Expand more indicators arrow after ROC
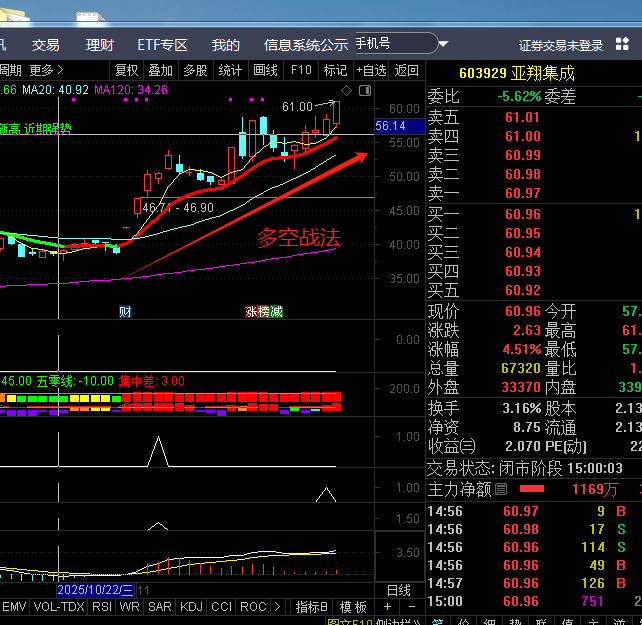The image size is (642, 625). (x=279, y=607)
